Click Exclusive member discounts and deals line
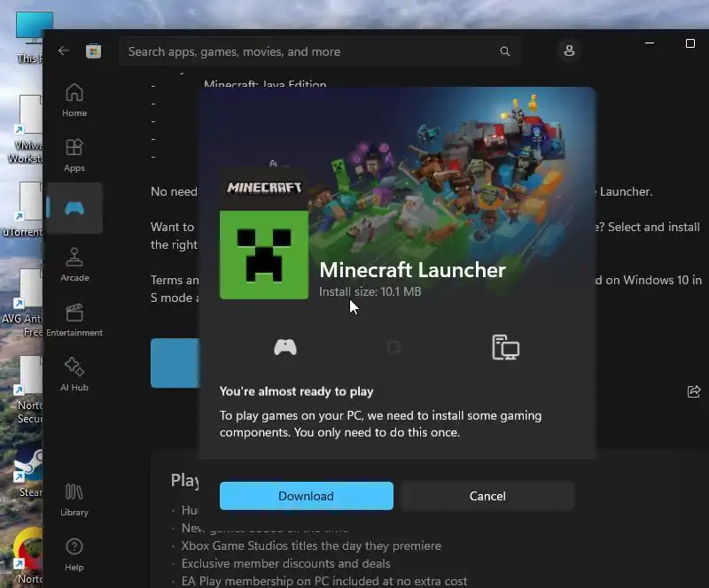 285,563
